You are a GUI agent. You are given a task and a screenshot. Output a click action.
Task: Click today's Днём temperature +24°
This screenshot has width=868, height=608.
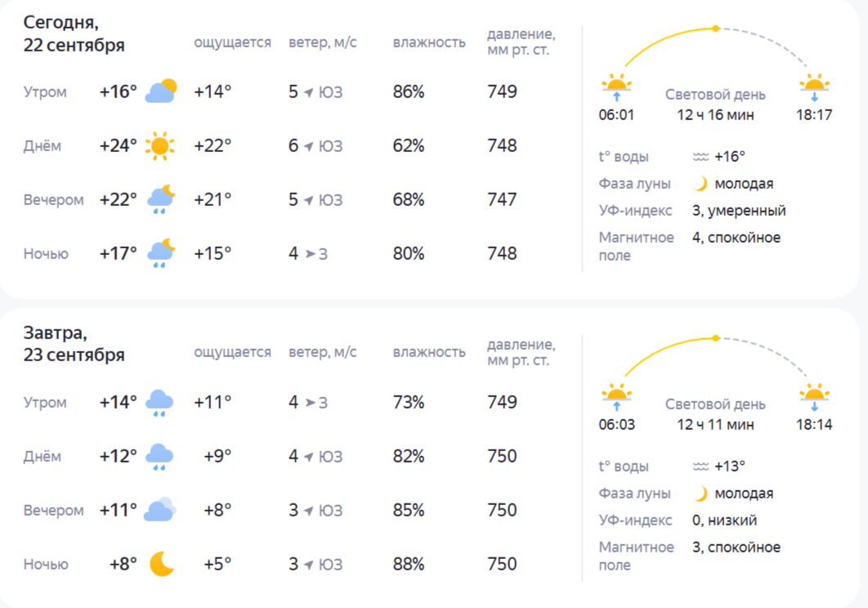[118, 145]
